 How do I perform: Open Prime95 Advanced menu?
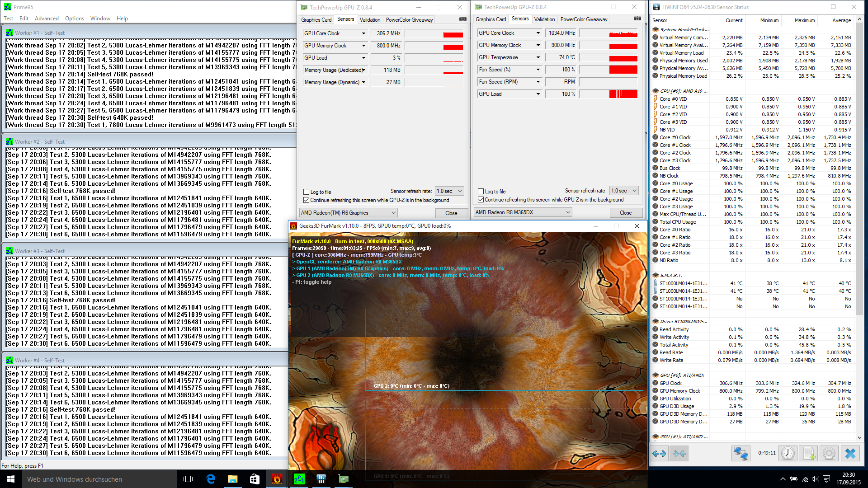click(x=47, y=19)
